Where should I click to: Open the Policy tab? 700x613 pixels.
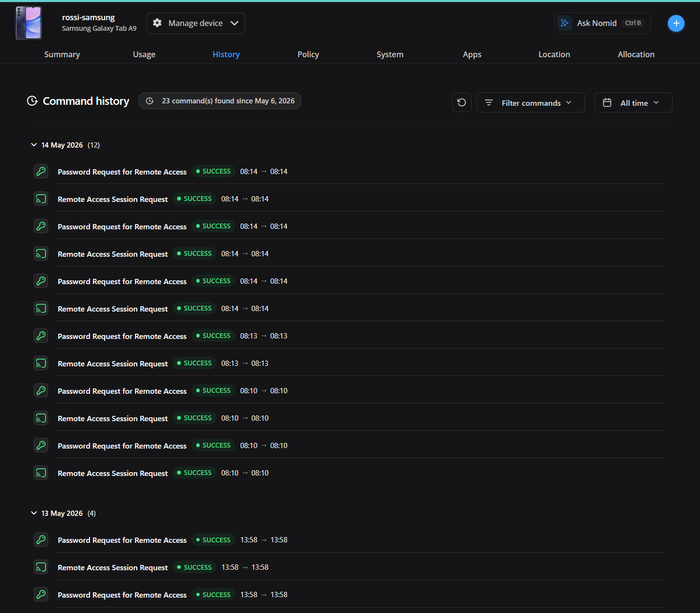(308, 54)
